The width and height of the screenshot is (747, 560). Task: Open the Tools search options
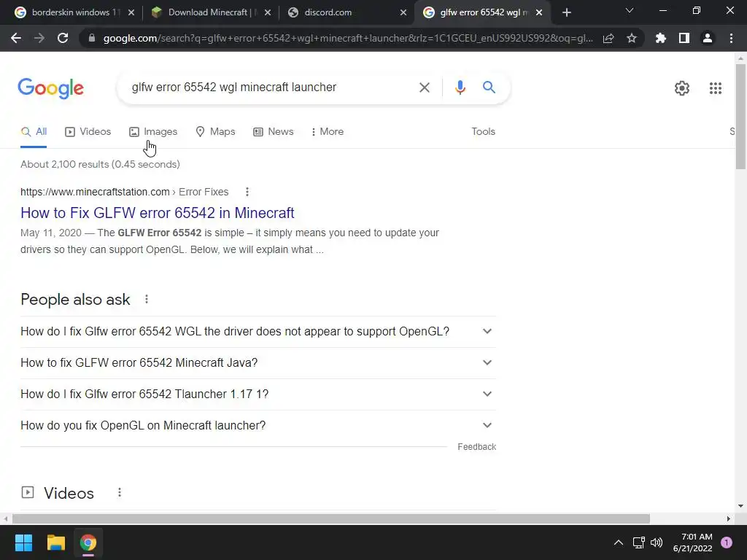483,131
